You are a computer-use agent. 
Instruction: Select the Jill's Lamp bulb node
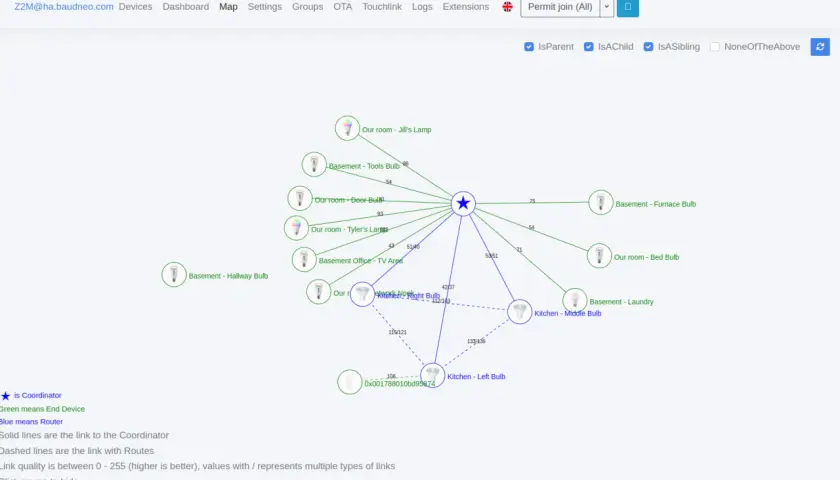pos(347,128)
